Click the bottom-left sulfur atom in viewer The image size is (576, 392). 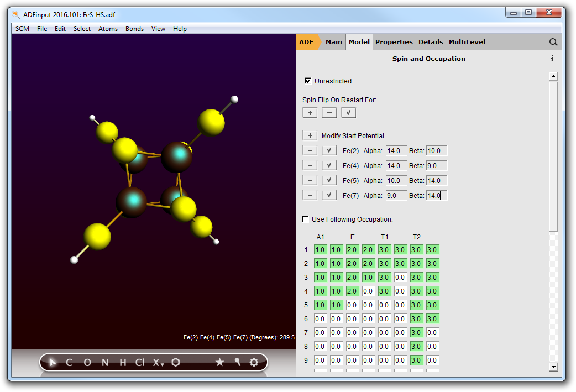coord(97,237)
